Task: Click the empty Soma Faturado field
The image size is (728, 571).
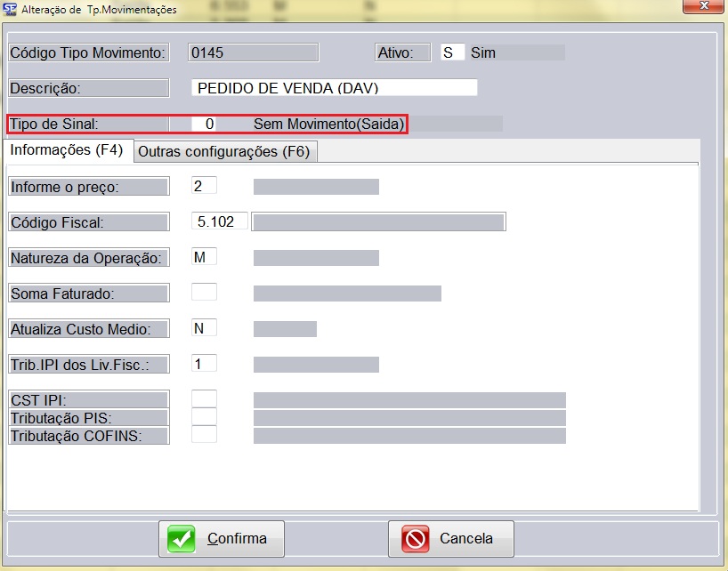Action: click(204, 293)
